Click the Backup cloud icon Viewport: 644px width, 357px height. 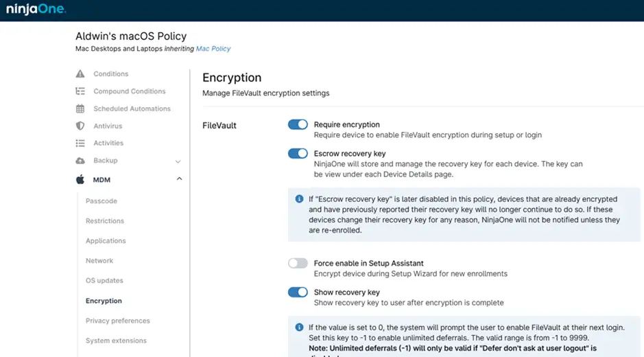tap(80, 161)
